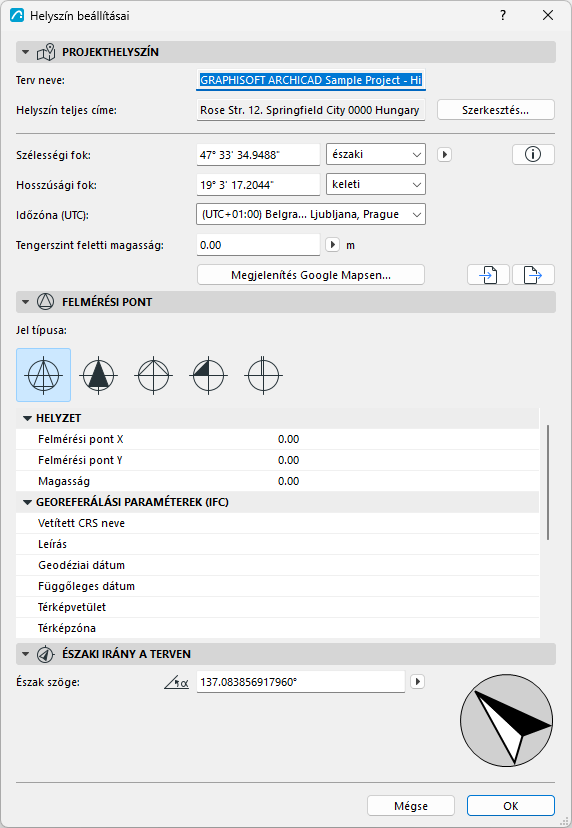Confirm with the OK button
Image resolution: width=572 pixels, height=828 pixels.
click(511, 806)
